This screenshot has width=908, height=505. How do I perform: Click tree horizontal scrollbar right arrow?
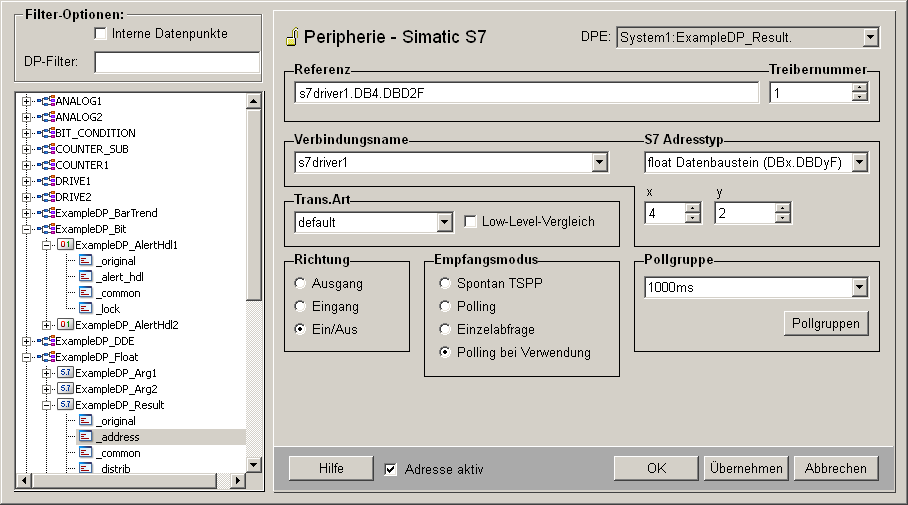click(237, 480)
